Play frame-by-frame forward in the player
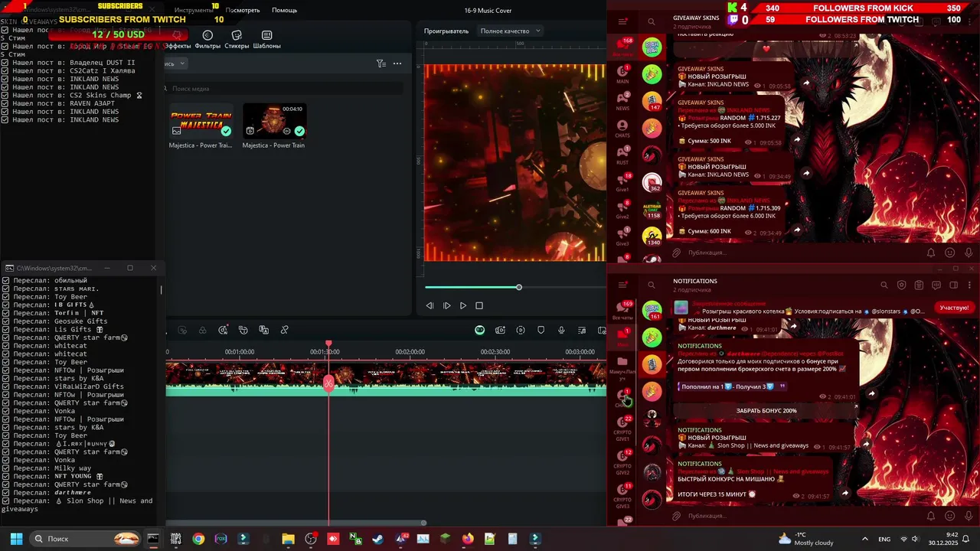This screenshot has height=551, width=980. tap(447, 305)
